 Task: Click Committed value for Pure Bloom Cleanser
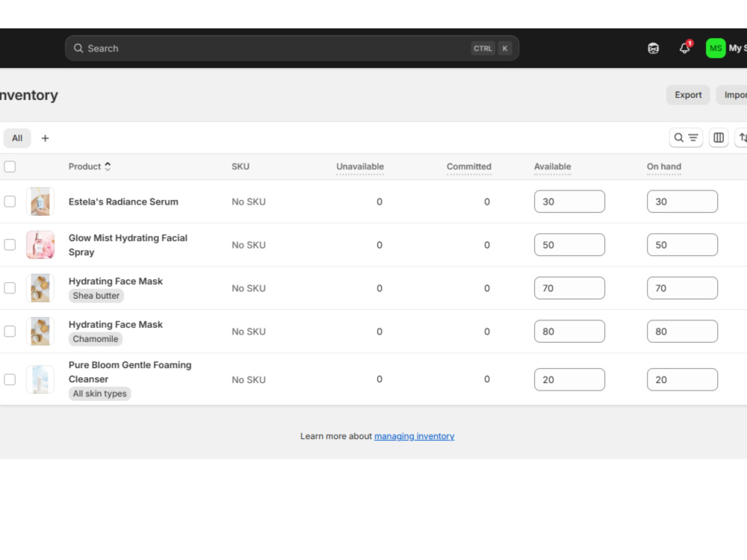487,379
